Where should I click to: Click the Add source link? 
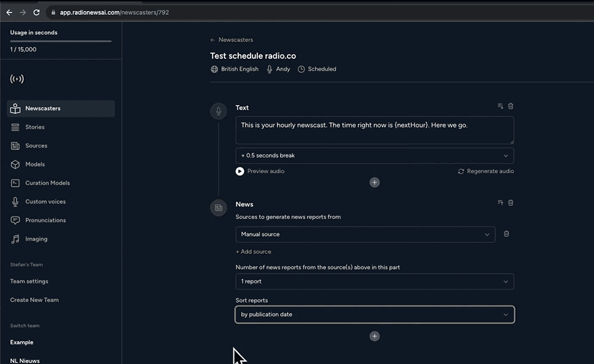click(254, 251)
